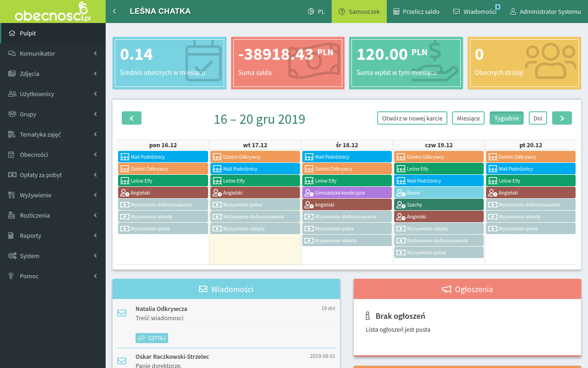The width and height of the screenshot is (588, 368).
Task: Click the Grupy group icon
Action: pos(12,114)
